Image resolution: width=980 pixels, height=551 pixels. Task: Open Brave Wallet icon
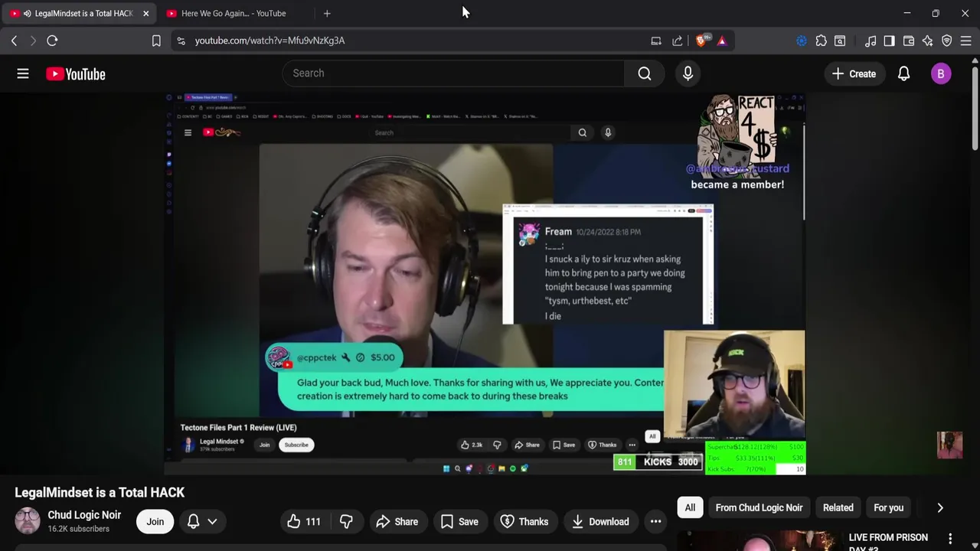pyautogui.click(x=909, y=41)
